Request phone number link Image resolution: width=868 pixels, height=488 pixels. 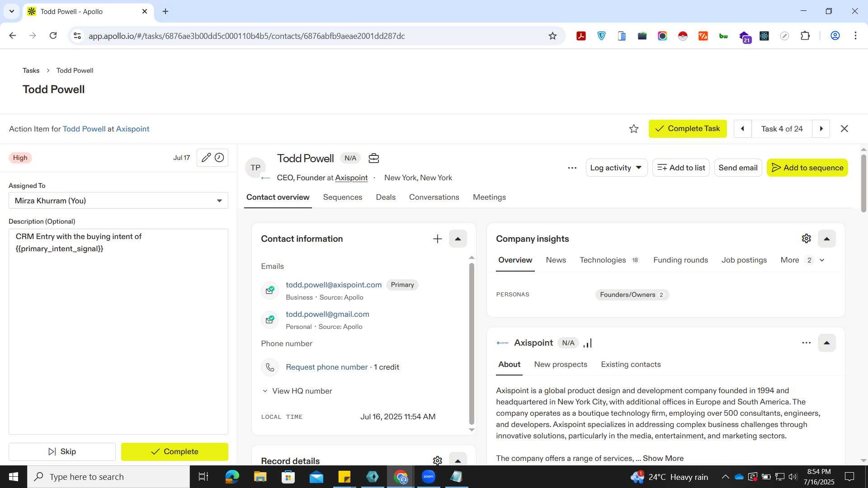(x=326, y=367)
